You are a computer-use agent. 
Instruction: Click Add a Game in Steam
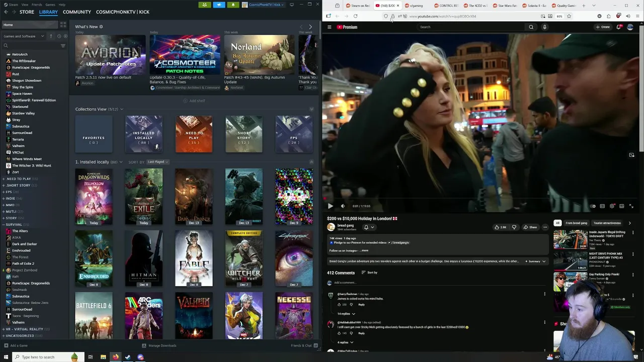[x=16, y=345]
